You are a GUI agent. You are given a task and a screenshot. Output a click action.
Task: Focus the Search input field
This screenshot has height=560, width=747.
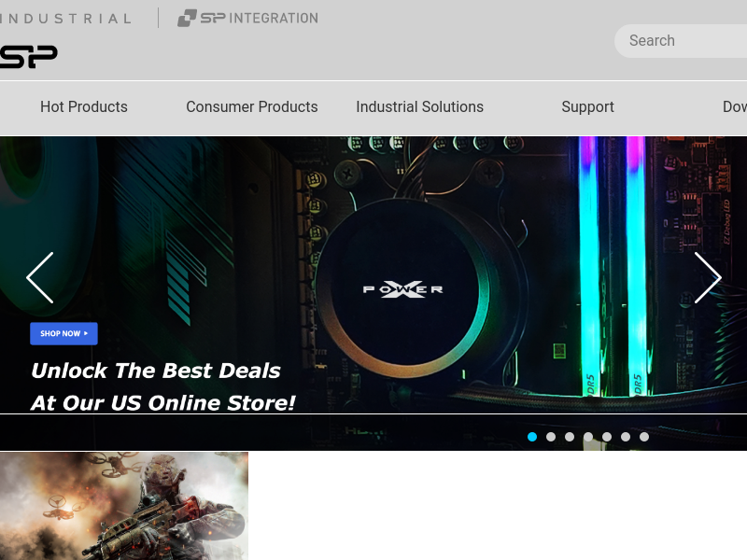[682, 41]
